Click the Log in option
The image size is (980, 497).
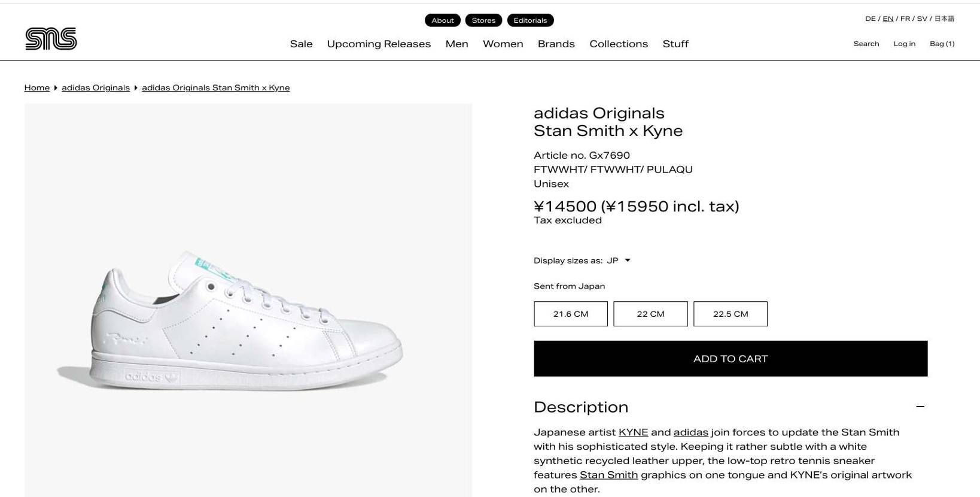[x=904, y=43]
